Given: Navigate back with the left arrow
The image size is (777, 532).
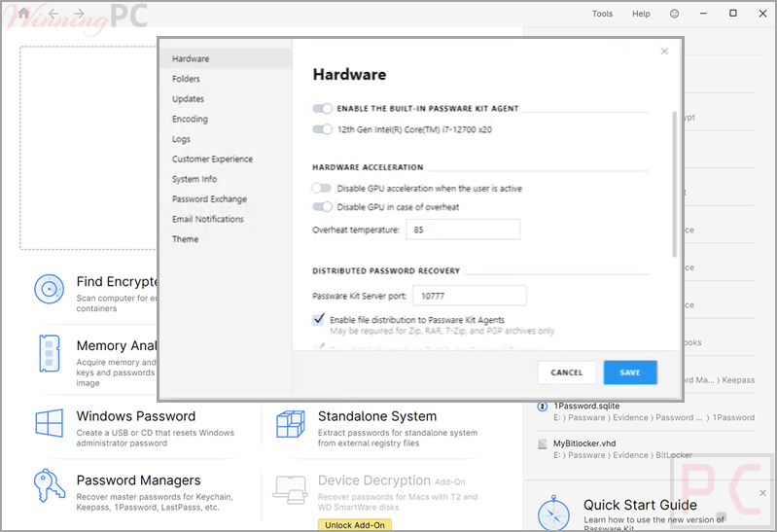Looking at the screenshot, I should (53, 14).
